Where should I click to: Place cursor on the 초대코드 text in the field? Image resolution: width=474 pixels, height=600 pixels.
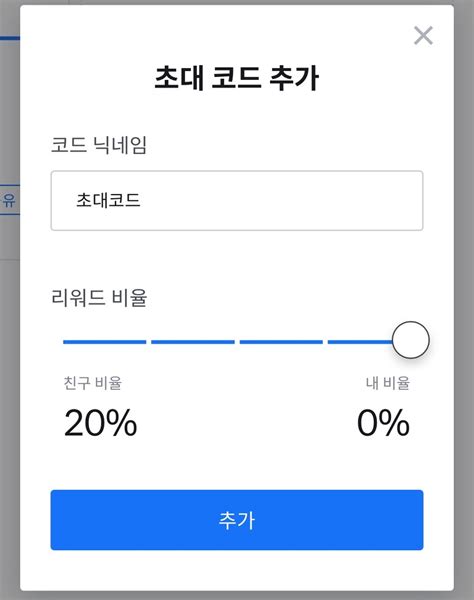tap(108, 200)
